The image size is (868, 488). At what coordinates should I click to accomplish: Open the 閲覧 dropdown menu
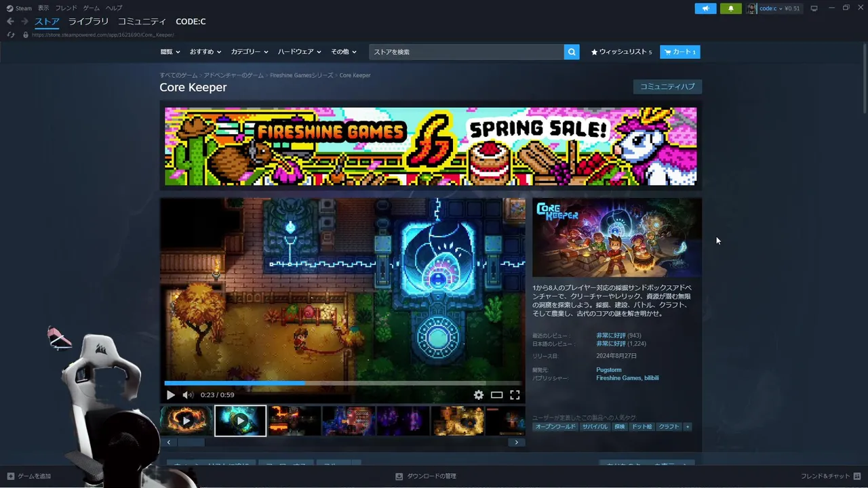click(x=170, y=52)
